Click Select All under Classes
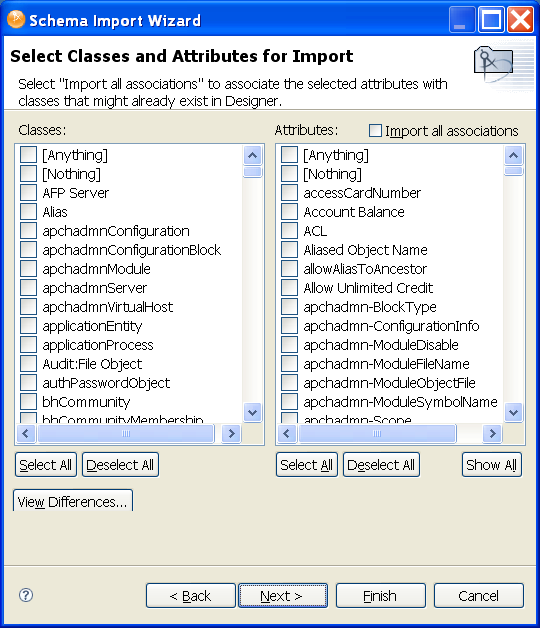Viewport: 540px width, 628px height. pos(46,465)
